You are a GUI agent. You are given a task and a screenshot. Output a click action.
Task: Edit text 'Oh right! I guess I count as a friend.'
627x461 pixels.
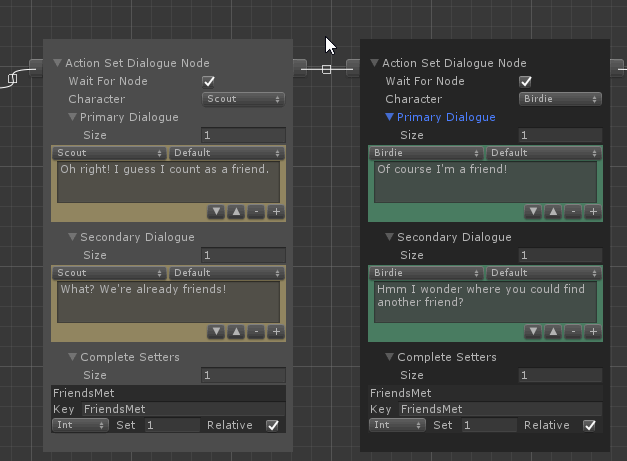(168, 182)
